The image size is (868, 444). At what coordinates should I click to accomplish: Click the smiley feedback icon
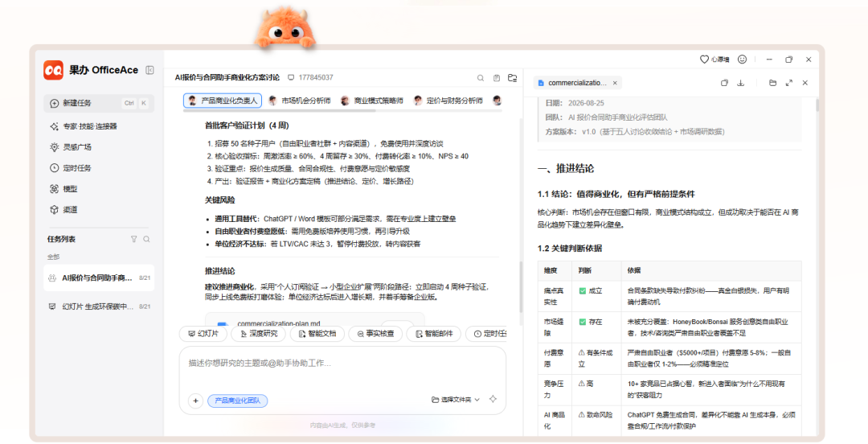[743, 60]
